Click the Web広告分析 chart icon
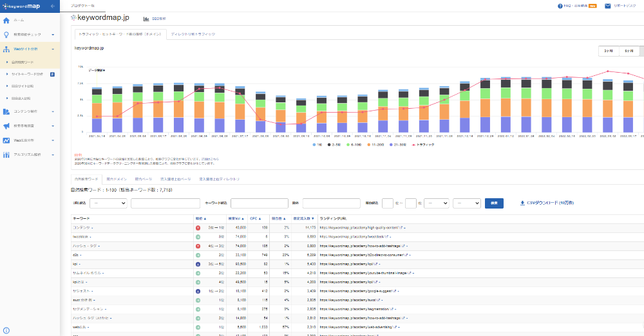 [x=6, y=140]
